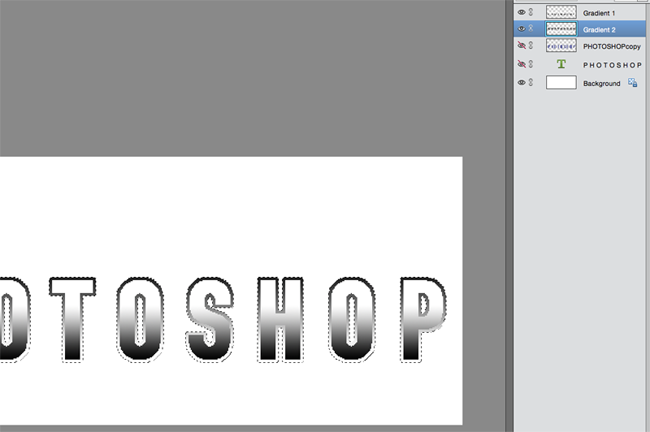Select the layer named PHOTOSHOPcopy

[612, 46]
